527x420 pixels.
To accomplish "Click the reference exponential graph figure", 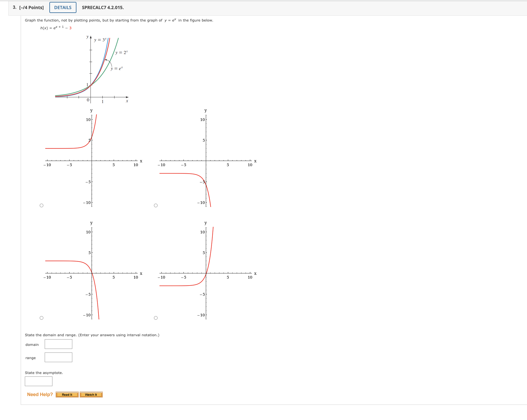I will click(x=91, y=69).
